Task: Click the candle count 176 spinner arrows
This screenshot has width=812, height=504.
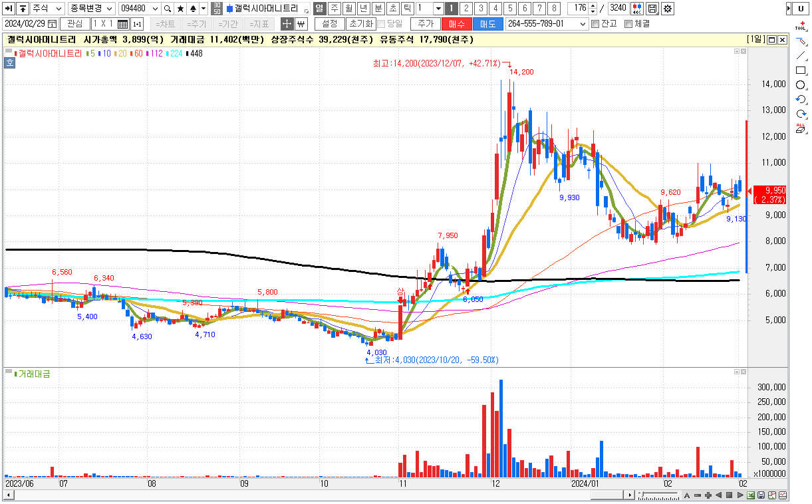Action: click(x=592, y=9)
